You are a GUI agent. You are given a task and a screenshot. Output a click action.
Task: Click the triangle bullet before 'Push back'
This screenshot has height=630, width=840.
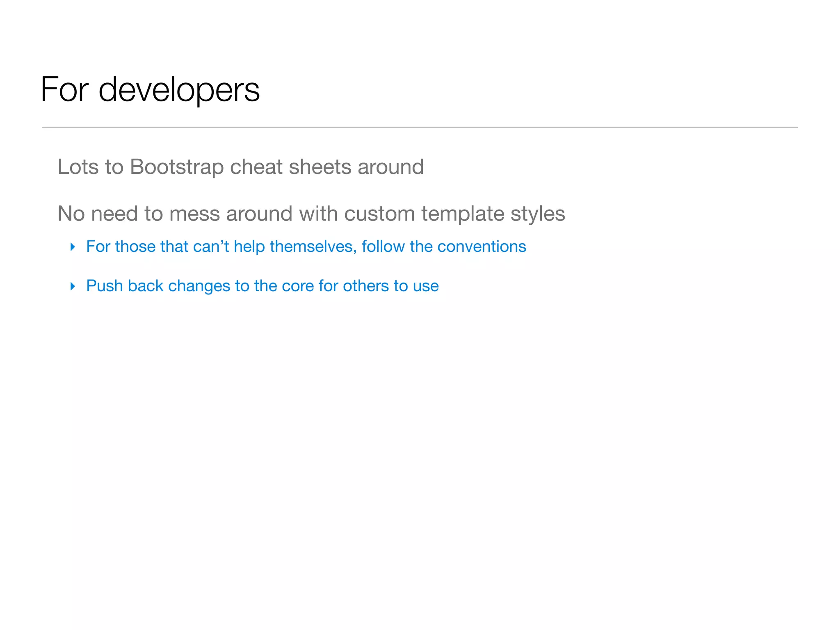(73, 286)
